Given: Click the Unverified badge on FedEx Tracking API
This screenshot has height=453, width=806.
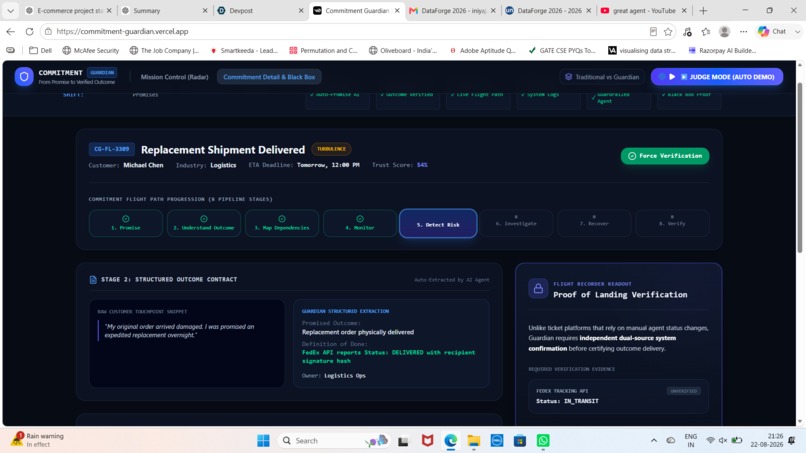Looking at the screenshot, I should tap(683, 391).
